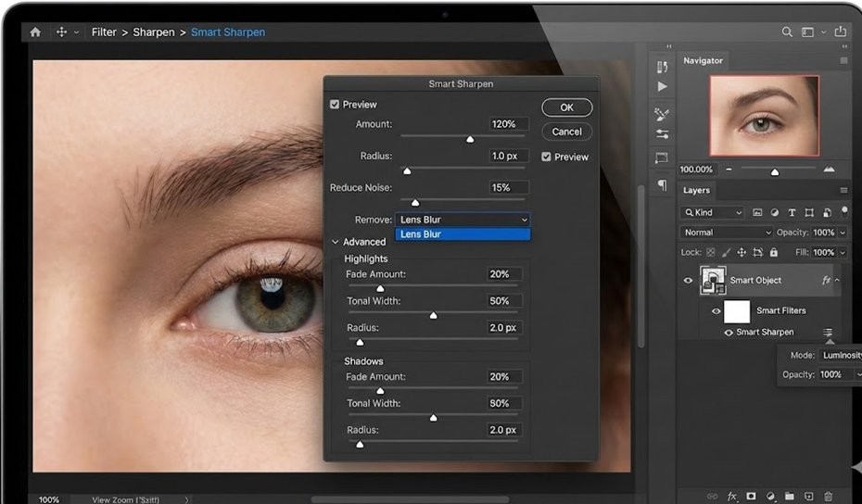This screenshot has width=862, height=504.
Task: Create new adjustment layer half-circle icon
Action: pos(770,497)
